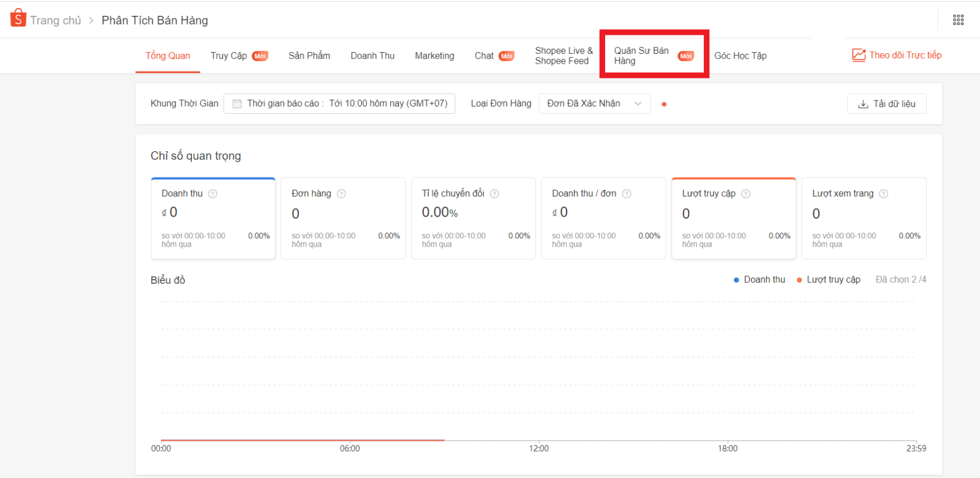Open the Theo dõi Trực tiếp link
Screen dimensions: 980x478
tap(897, 55)
